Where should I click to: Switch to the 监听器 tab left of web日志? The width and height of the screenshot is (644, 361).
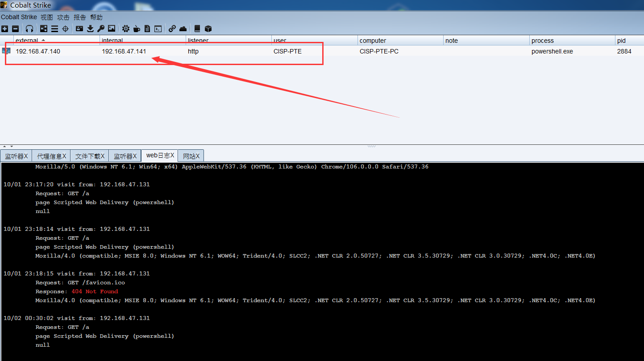pos(125,156)
